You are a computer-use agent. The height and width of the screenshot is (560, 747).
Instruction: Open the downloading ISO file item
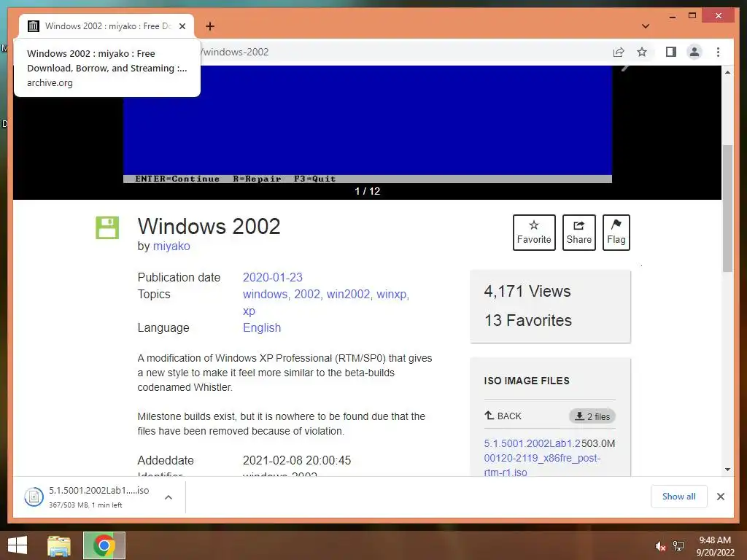coord(88,497)
